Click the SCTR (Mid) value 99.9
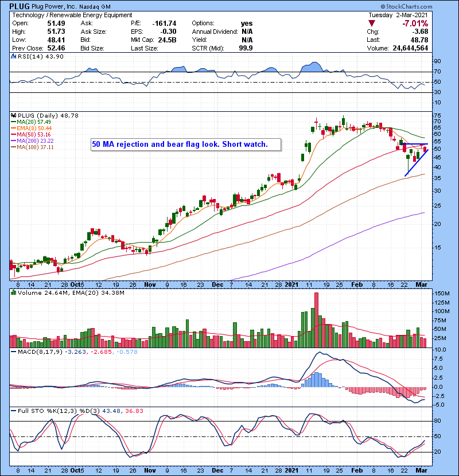This screenshot has width=459, height=476. (246, 48)
